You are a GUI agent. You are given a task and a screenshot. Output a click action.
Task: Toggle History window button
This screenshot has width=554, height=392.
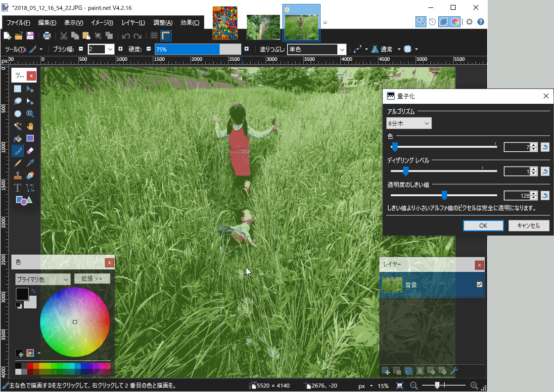(432, 22)
